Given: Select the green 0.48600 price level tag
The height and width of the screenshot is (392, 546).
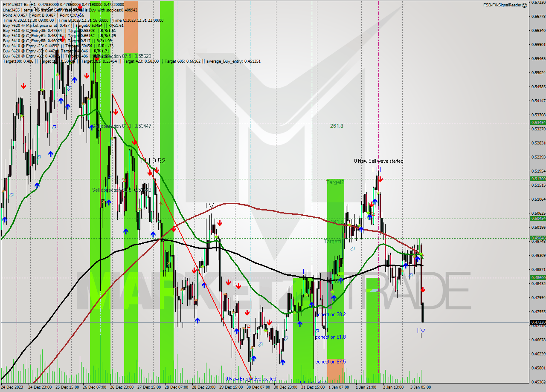Looking at the screenshot, I should (537, 277).
